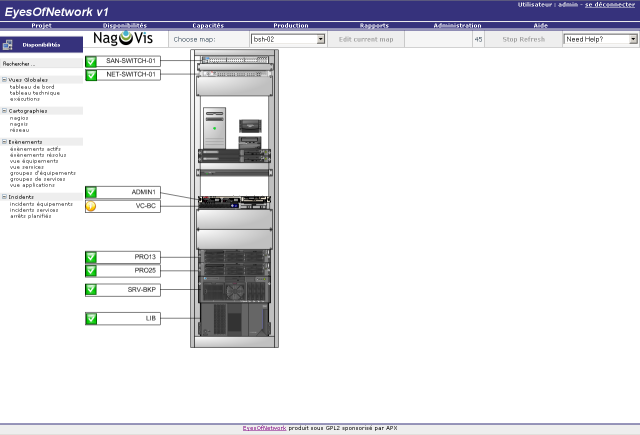Open the nagios cartography link
Viewport: 640px width, 435px height.
coord(19,118)
